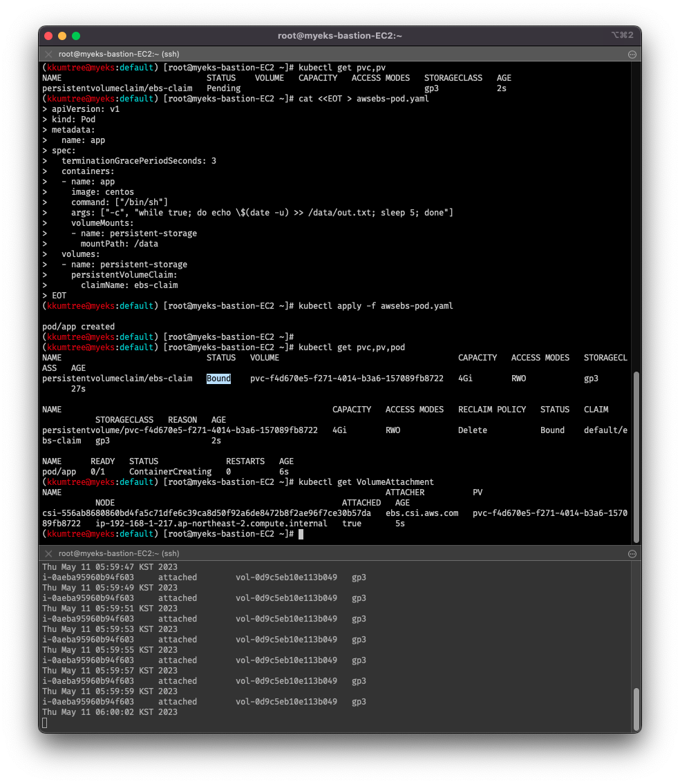Screen dimensions: 680x784
Task: Click the 'Delete' reclaim policy value
Action: (x=473, y=430)
